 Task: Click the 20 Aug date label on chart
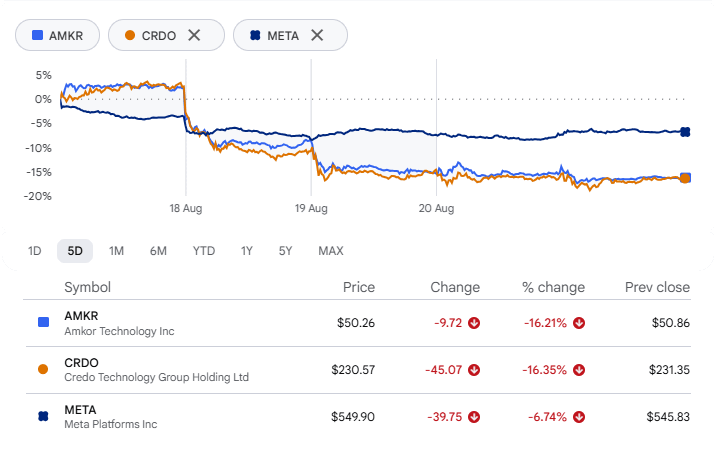[436, 208]
